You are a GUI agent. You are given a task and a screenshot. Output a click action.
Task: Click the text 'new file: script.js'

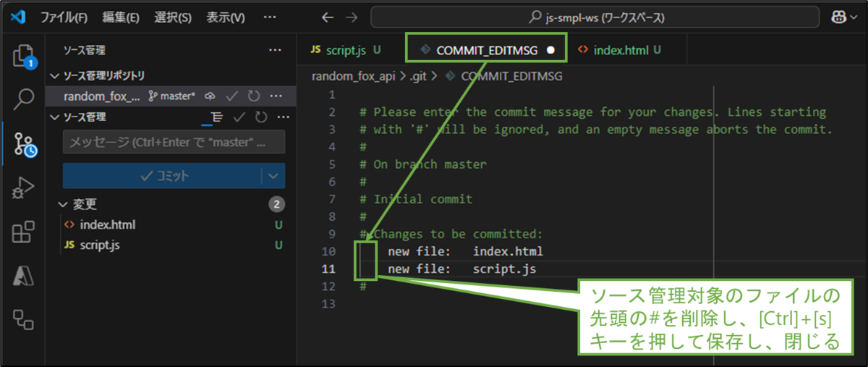(461, 269)
